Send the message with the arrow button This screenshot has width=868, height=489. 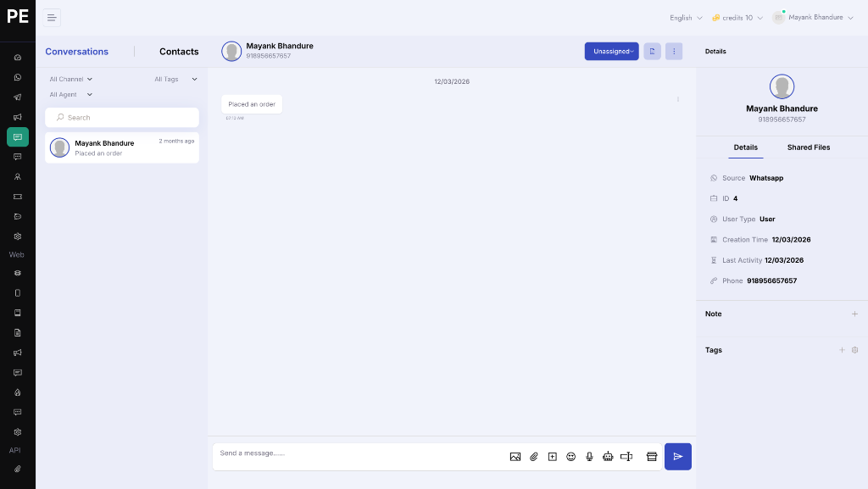coord(677,456)
